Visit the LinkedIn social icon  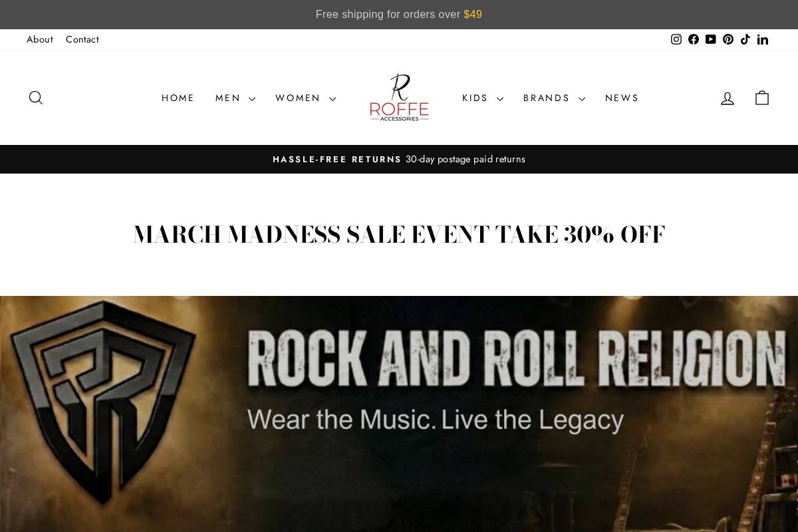[763, 39]
